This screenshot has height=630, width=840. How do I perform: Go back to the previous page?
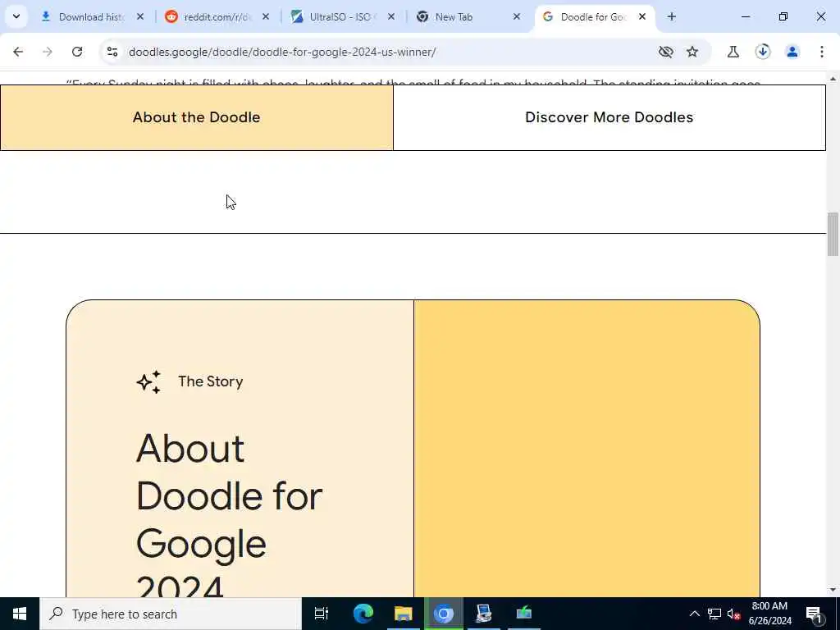(18, 52)
